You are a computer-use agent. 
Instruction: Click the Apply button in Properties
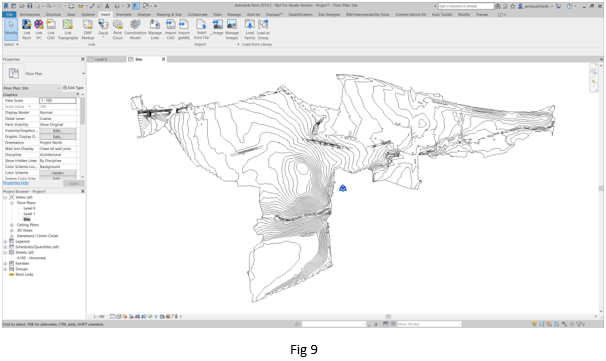74,183
